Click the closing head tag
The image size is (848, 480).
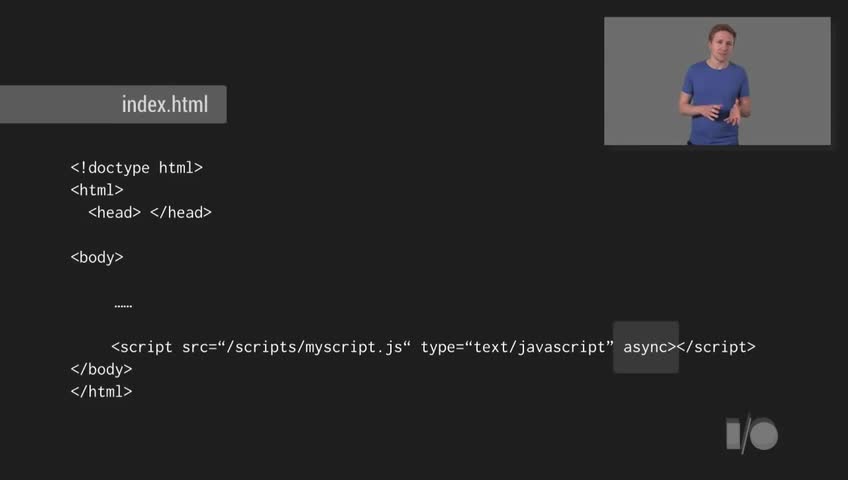click(181, 212)
